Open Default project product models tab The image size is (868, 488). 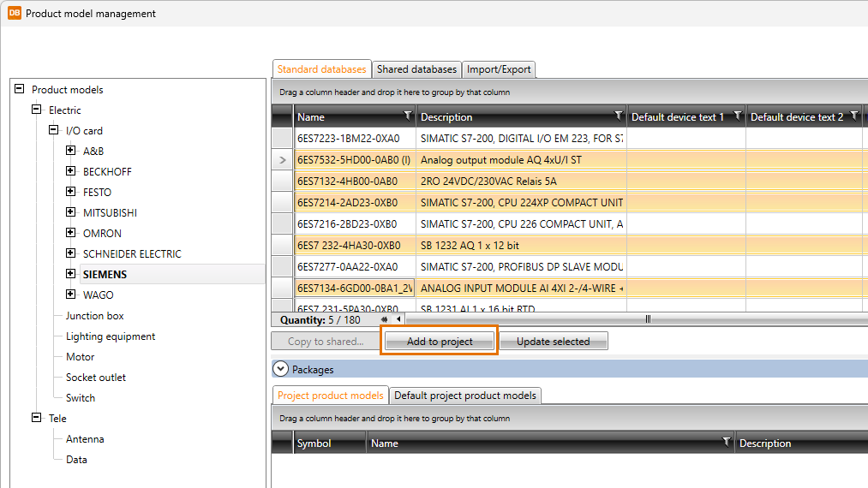pos(465,396)
